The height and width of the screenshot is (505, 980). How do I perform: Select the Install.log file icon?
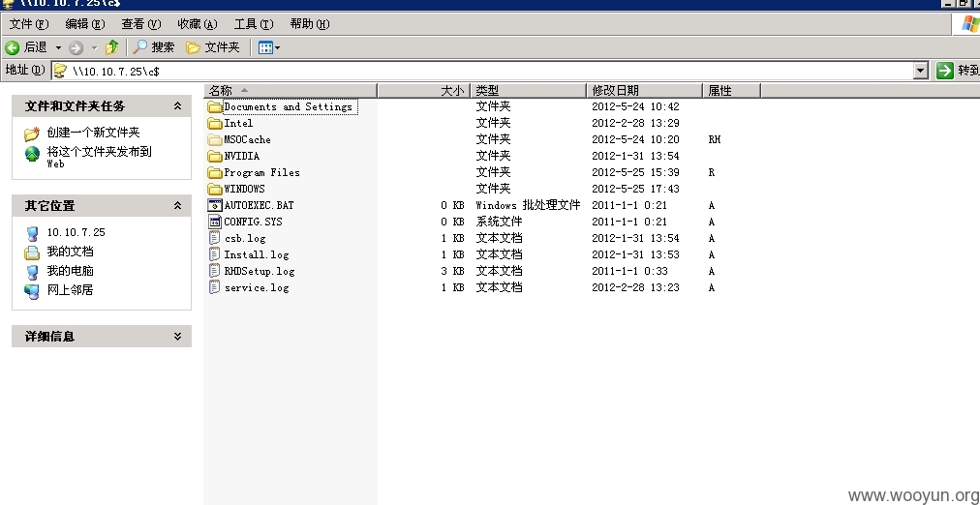[x=215, y=254]
